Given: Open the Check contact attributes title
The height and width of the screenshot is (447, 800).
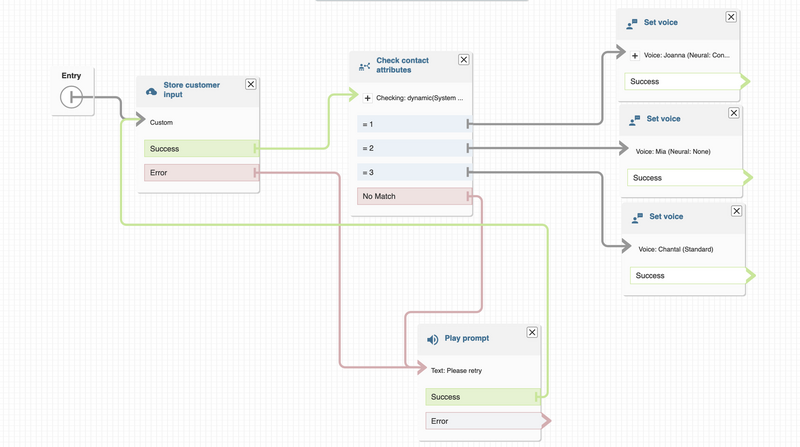Looking at the screenshot, I should coord(402,65).
